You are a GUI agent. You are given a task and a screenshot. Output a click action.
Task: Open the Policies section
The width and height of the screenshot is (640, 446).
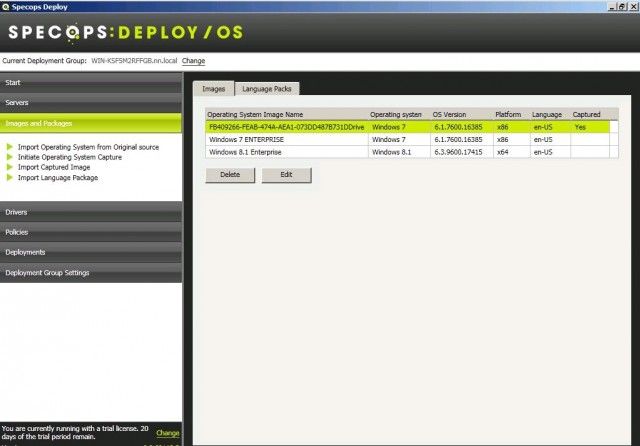click(x=91, y=232)
